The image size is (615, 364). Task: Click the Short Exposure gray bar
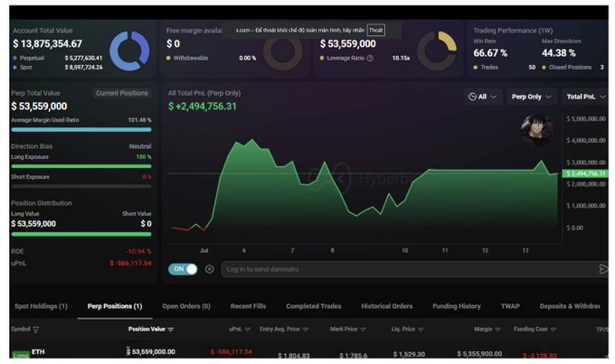click(81, 186)
